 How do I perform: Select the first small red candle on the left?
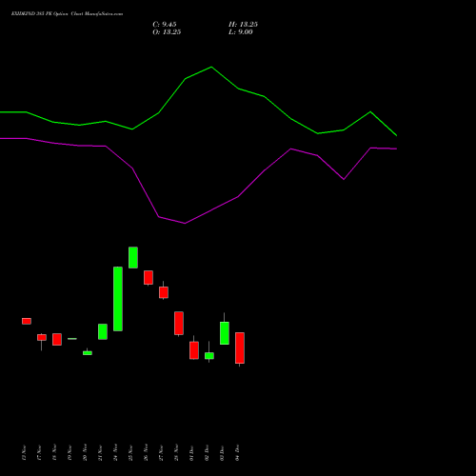pyautogui.click(x=27, y=321)
